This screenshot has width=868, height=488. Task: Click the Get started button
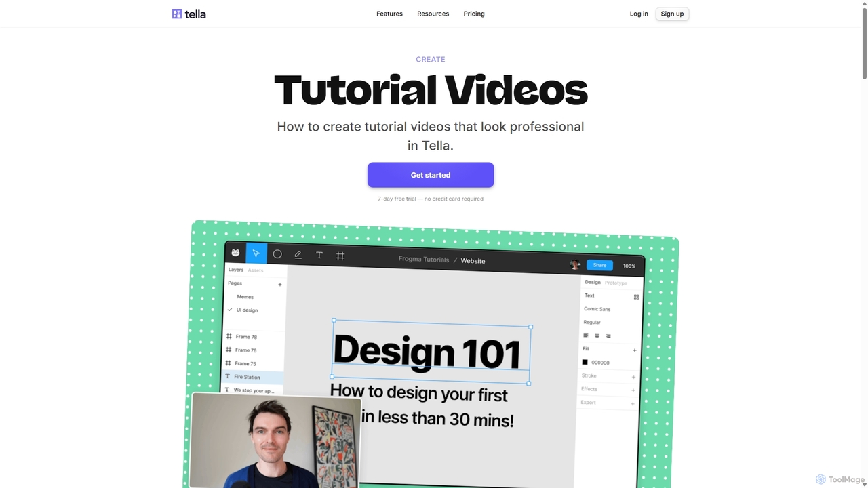(431, 175)
